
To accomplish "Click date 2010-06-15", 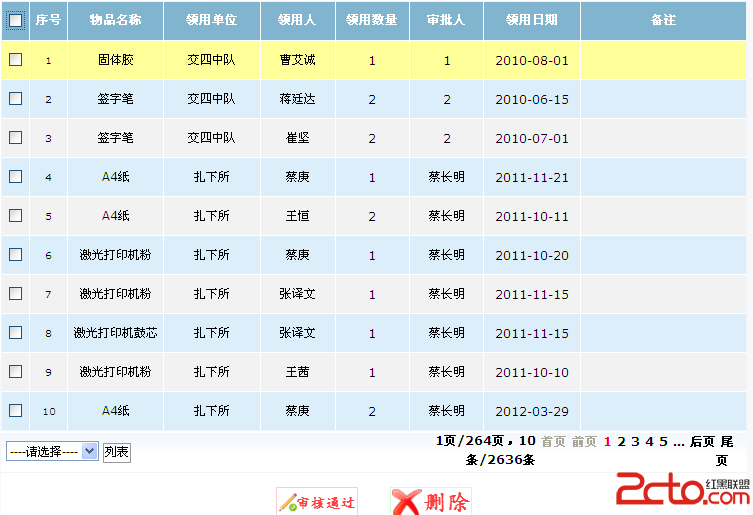I will tap(532, 99).
